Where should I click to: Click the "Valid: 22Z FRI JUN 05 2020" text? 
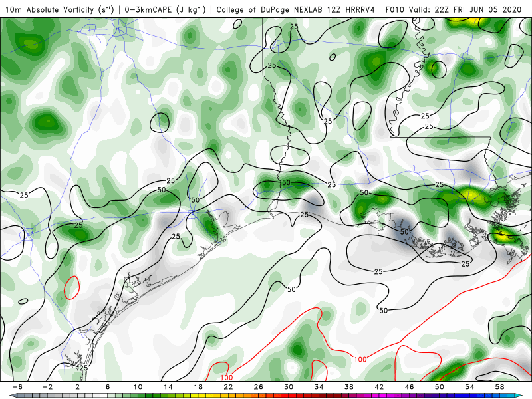465,9
